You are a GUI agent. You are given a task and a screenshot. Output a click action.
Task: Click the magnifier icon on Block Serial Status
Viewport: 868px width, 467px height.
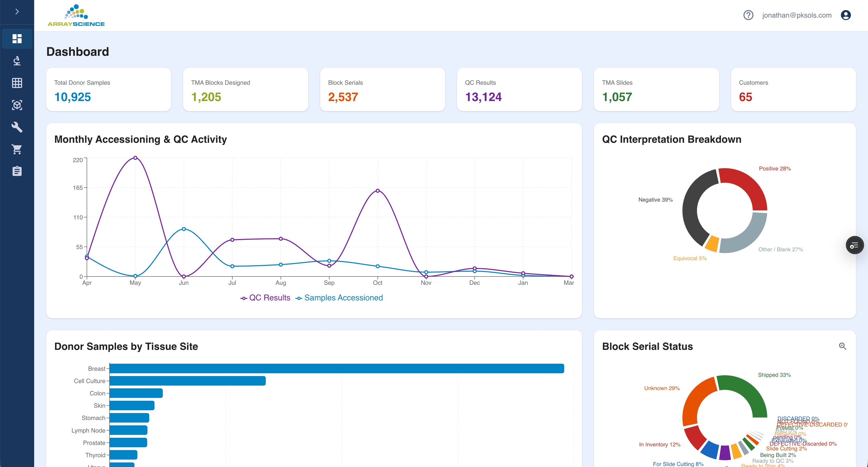click(843, 346)
